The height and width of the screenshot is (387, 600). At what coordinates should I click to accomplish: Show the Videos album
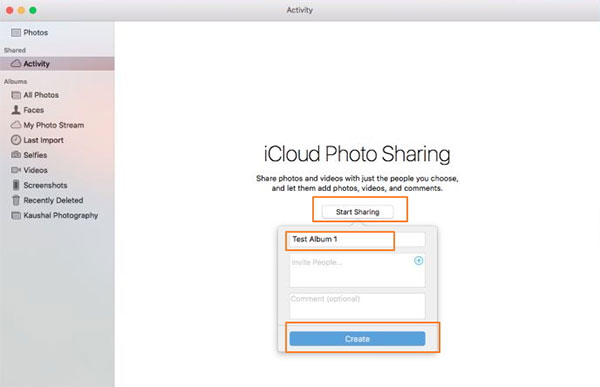(57, 170)
